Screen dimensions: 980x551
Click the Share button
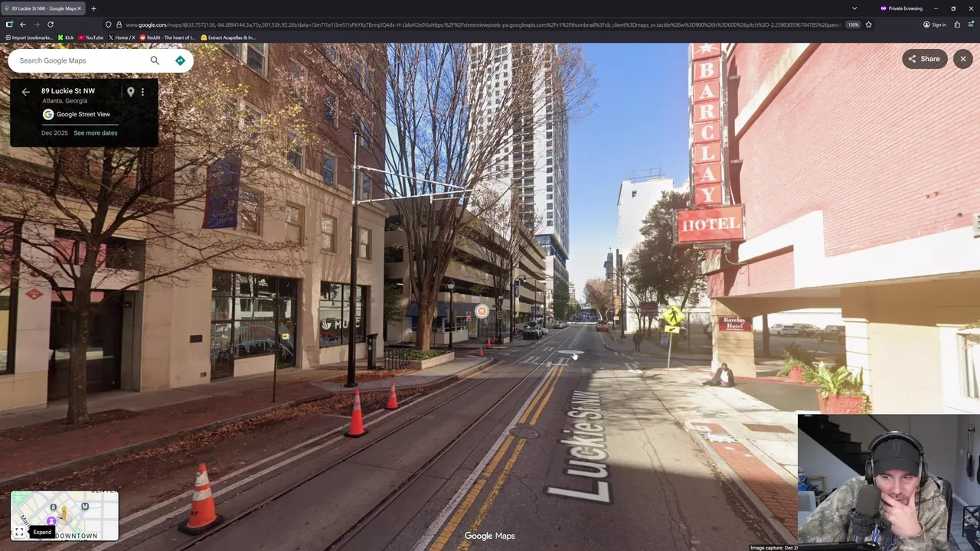924,59
